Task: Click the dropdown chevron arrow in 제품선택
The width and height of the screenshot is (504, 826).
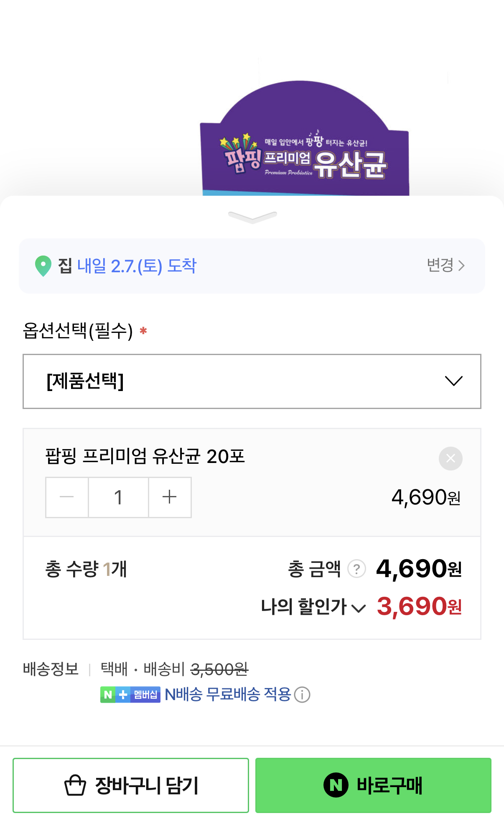Action: pos(453,381)
